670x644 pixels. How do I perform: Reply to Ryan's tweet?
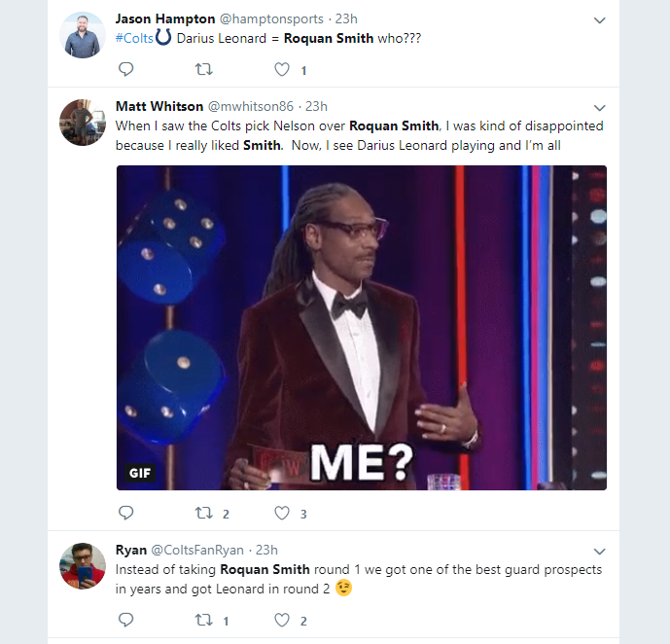(125, 620)
